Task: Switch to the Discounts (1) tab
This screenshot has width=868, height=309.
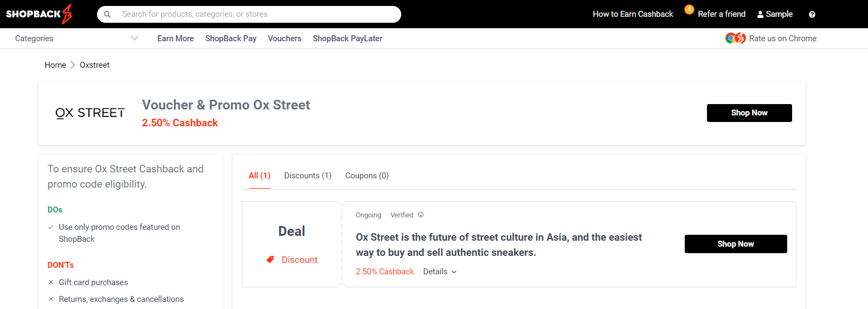Action: pos(307,176)
